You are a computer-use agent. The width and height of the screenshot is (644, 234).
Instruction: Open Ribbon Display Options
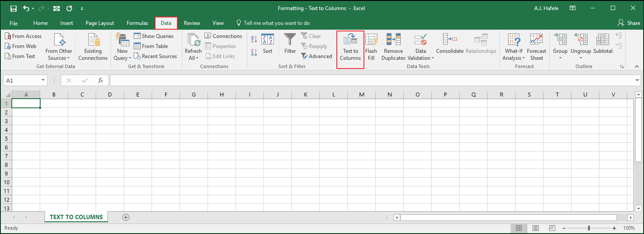[572, 8]
